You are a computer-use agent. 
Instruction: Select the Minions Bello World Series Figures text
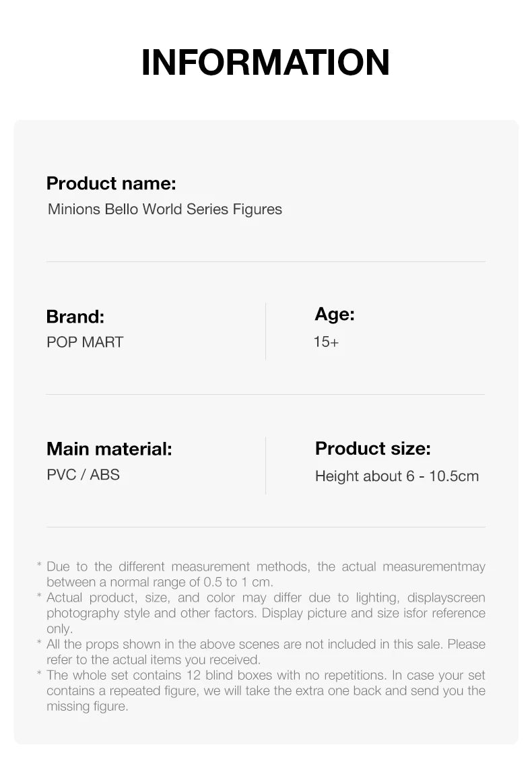pos(165,210)
